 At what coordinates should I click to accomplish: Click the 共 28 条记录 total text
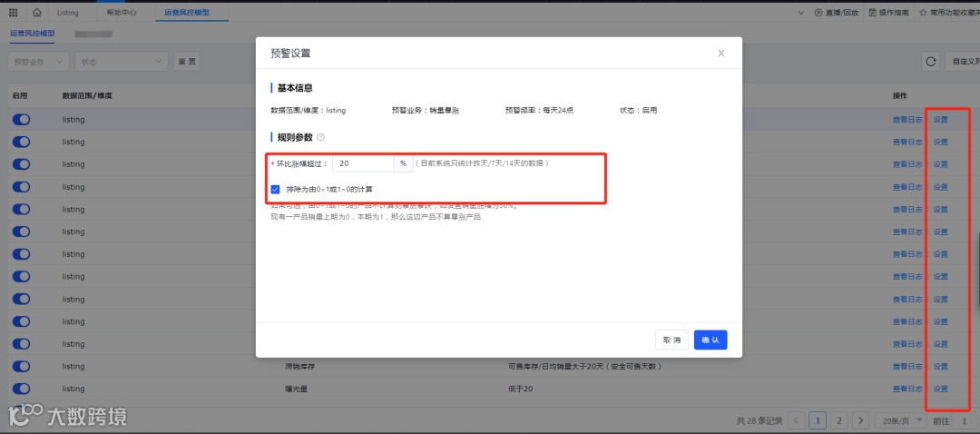click(x=759, y=420)
